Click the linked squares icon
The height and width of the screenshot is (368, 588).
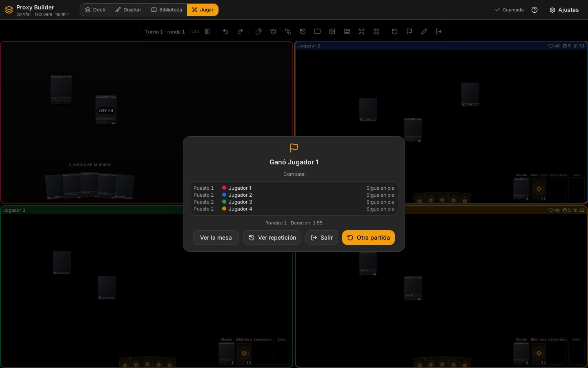[288, 31]
